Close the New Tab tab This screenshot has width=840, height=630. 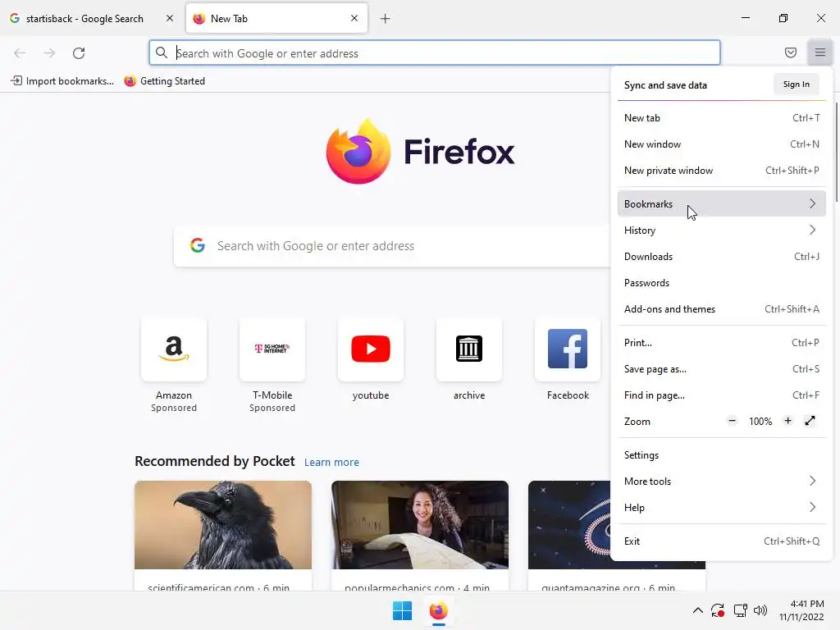354,18
